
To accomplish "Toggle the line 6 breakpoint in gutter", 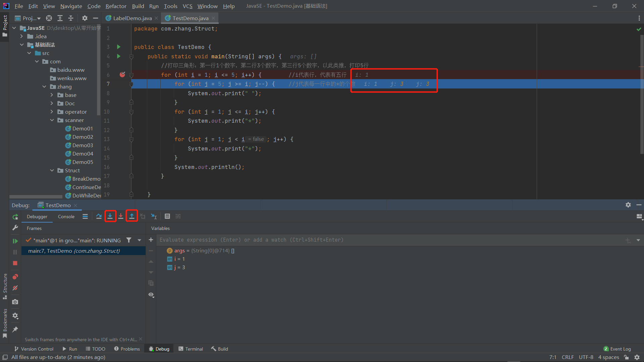I will tap(122, 74).
